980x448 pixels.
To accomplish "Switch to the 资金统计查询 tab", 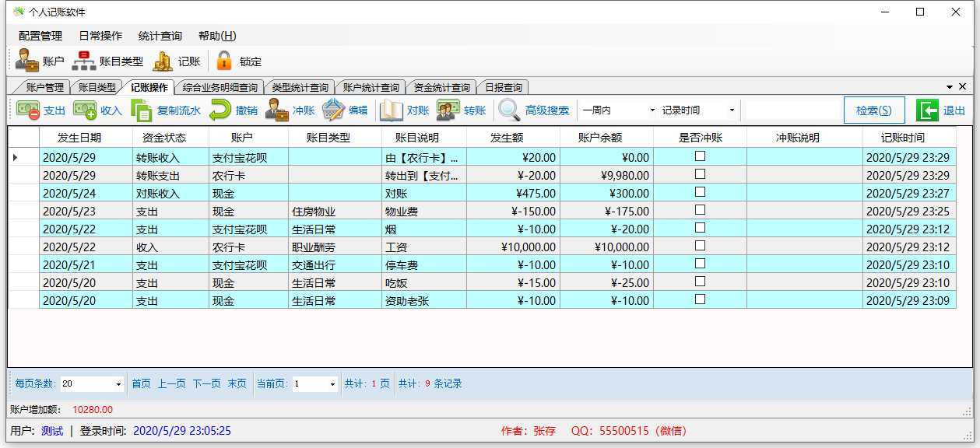I will point(441,88).
